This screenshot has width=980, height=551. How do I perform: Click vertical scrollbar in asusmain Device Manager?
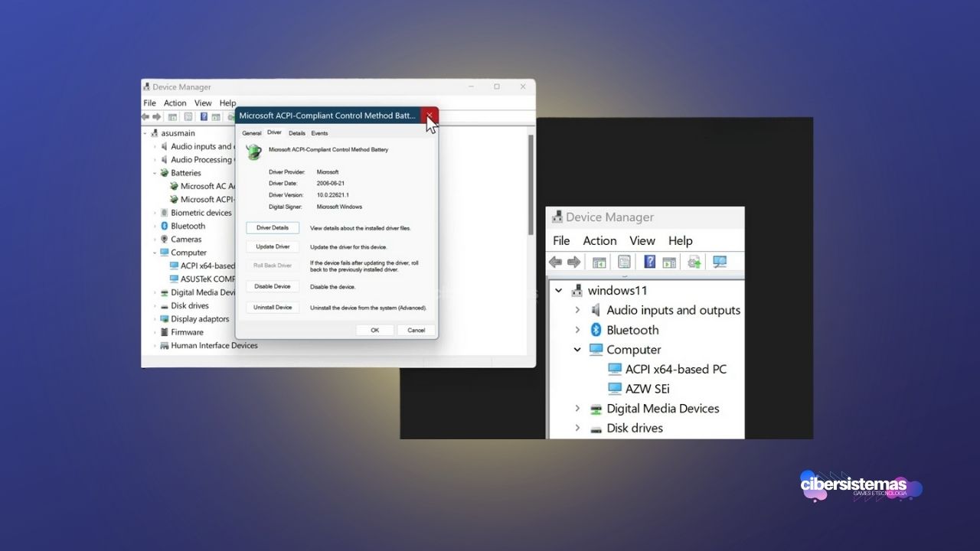pos(530,184)
